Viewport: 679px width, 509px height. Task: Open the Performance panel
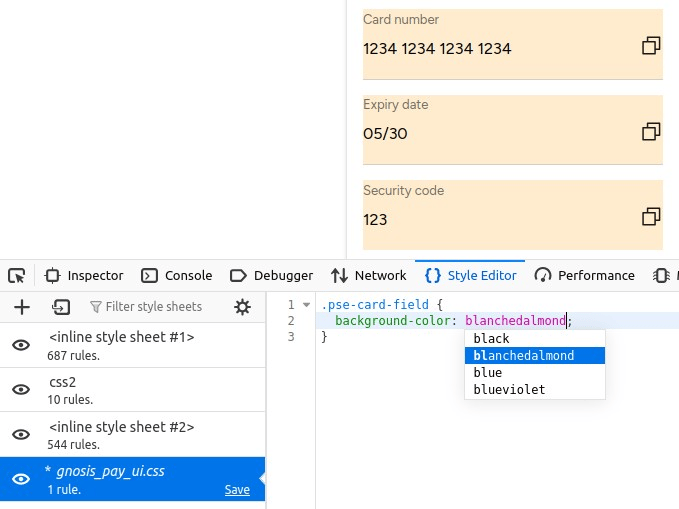pos(585,276)
